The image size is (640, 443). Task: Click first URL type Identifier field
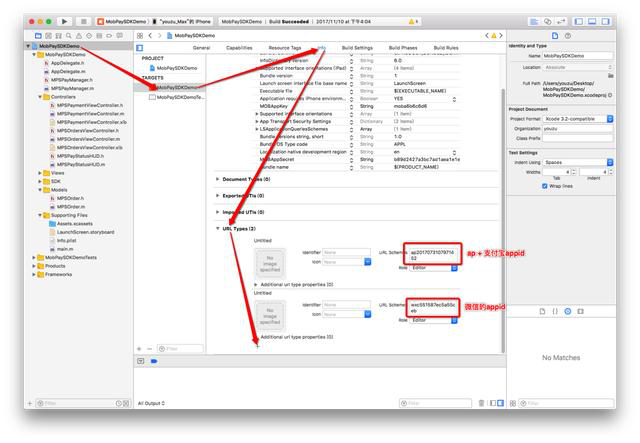click(x=347, y=252)
